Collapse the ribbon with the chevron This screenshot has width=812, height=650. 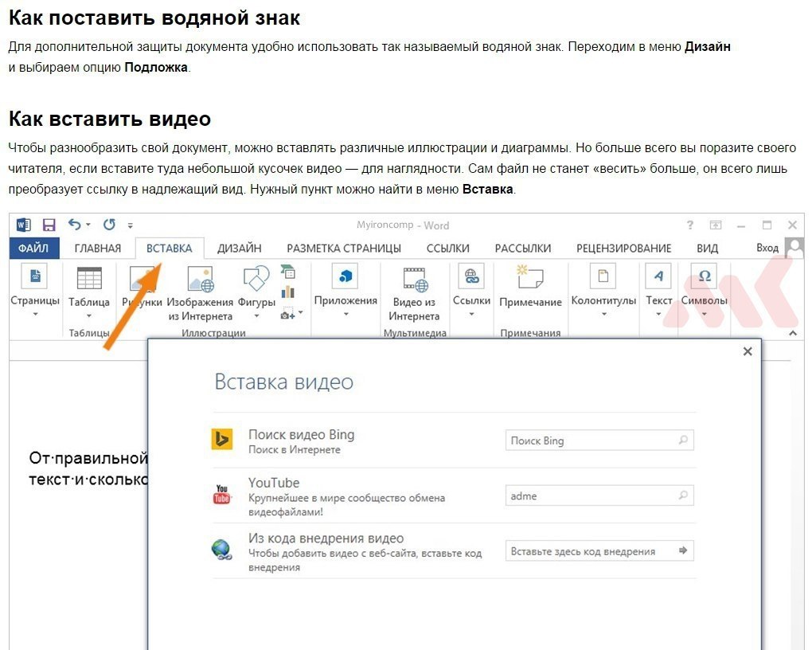point(793,333)
